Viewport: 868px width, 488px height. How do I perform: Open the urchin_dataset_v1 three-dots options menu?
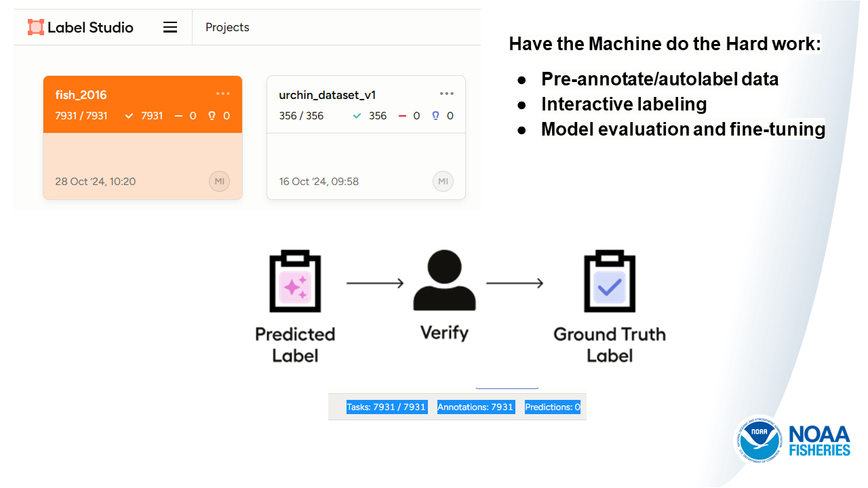pyautogui.click(x=446, y=94)
